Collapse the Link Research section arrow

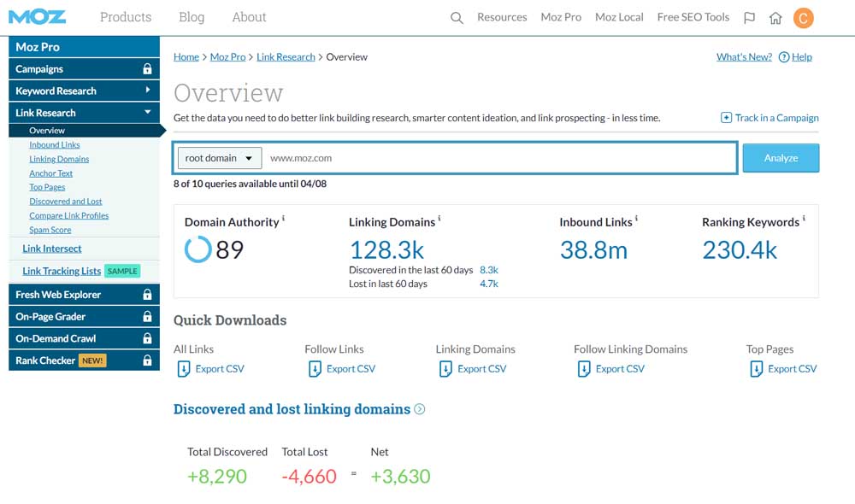tap(147, 112)
